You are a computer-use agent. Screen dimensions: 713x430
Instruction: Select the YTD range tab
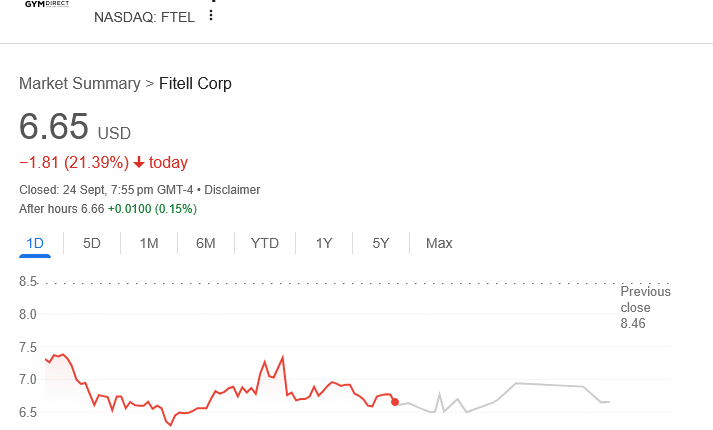265,243
